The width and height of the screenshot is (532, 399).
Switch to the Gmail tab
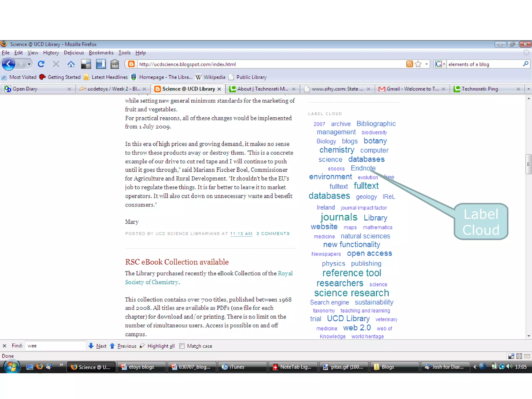click(412, 89)
